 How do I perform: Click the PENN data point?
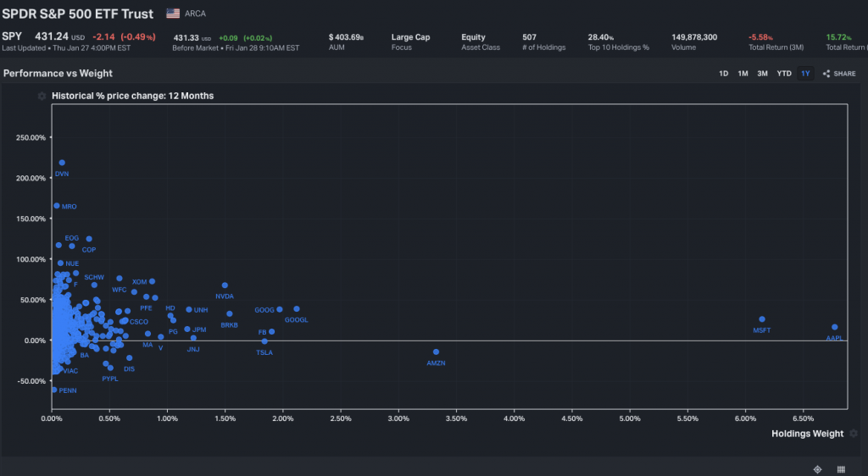(x=54, y=390)
